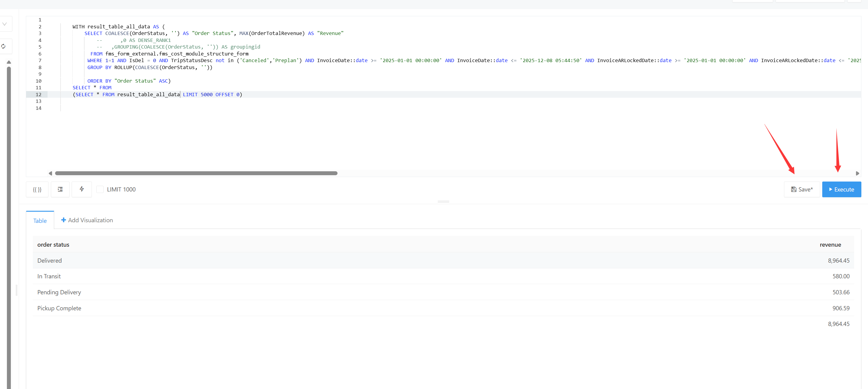Click the Execute button
Image resolution: width=868 pixels, height=389 pixels.
point(842,189)
